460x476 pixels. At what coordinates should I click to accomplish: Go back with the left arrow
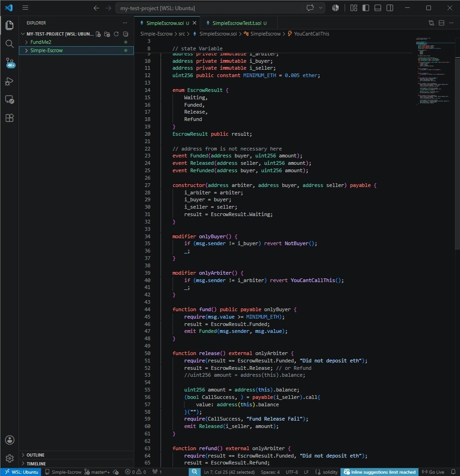click(x=96, y=8)
